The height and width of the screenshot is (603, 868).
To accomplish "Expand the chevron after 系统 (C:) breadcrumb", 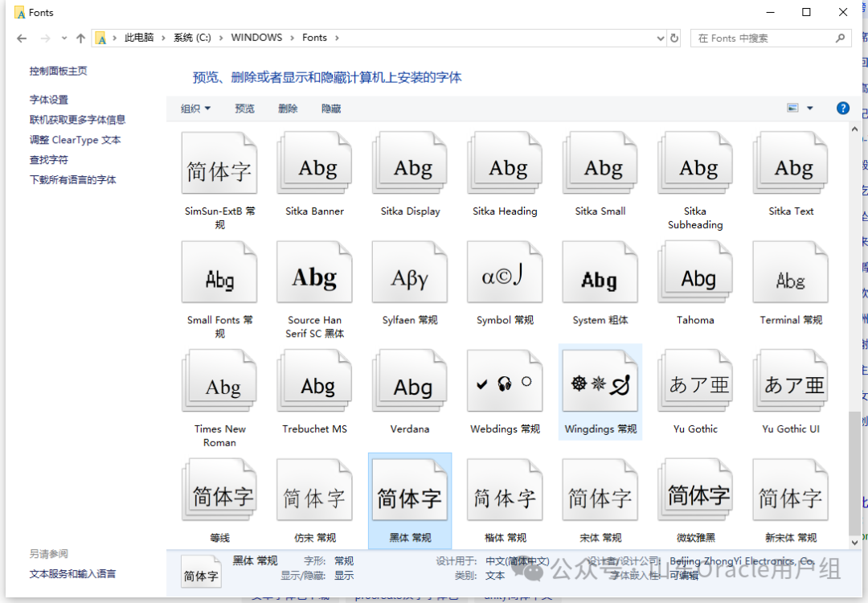I will tap(221, 38).
